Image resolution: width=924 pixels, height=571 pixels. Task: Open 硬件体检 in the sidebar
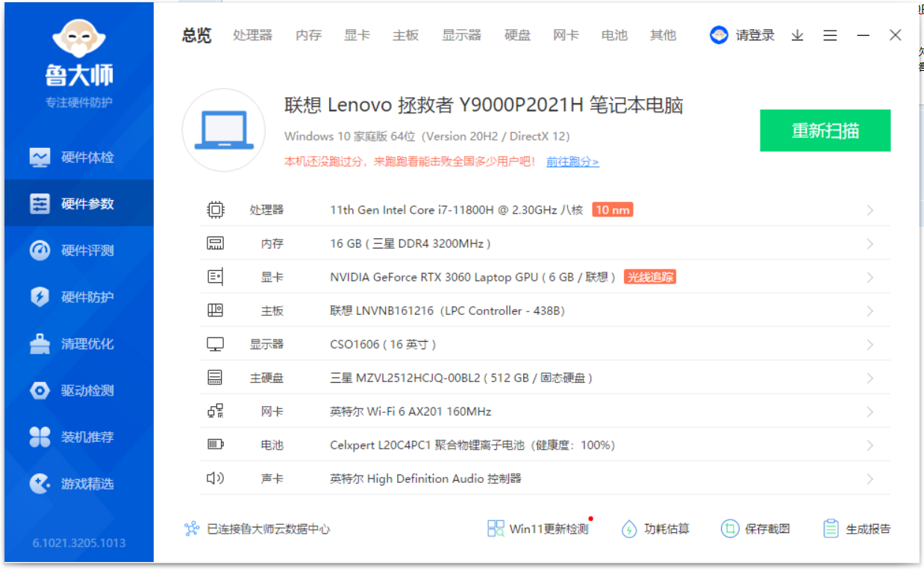click(x=79, y=157)
